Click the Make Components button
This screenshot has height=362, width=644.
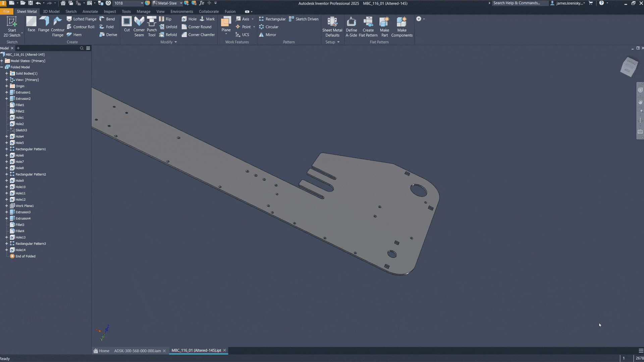click(x=402, y=27)
